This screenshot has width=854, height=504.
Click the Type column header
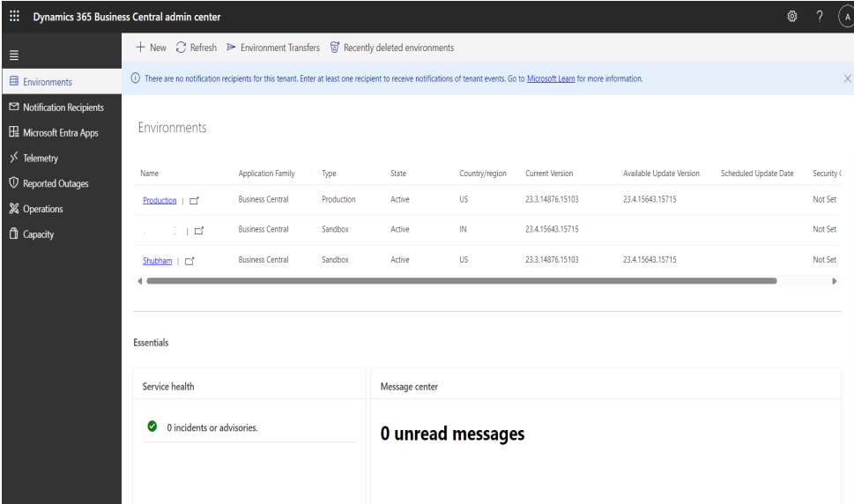point(329,173)
